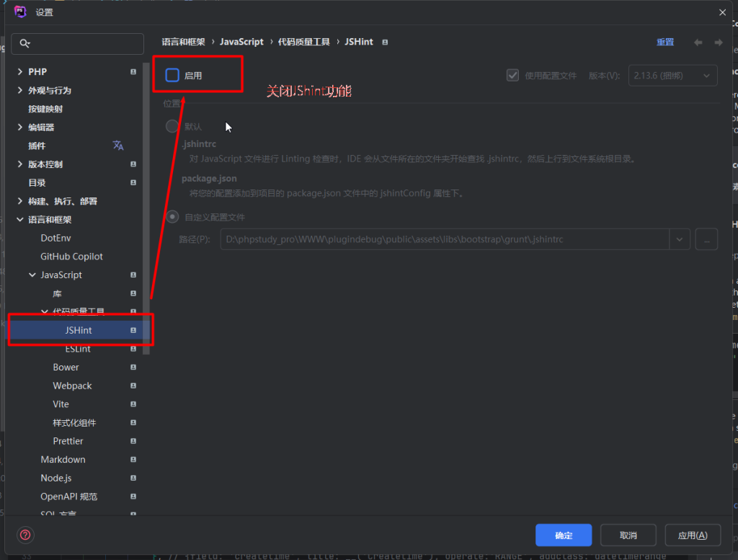Select the 自定义配置文件 radio button

click(172, 216)
